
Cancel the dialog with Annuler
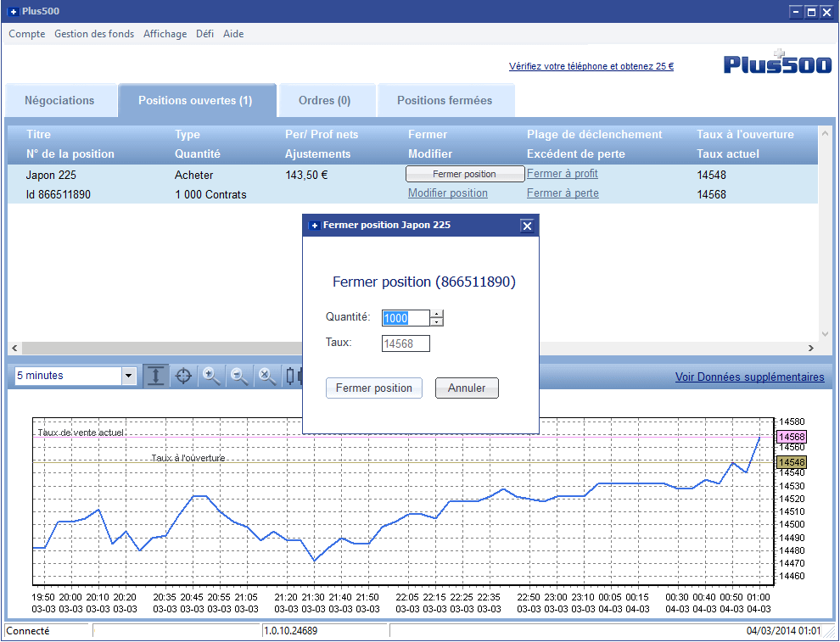click(x=467, y=388)
